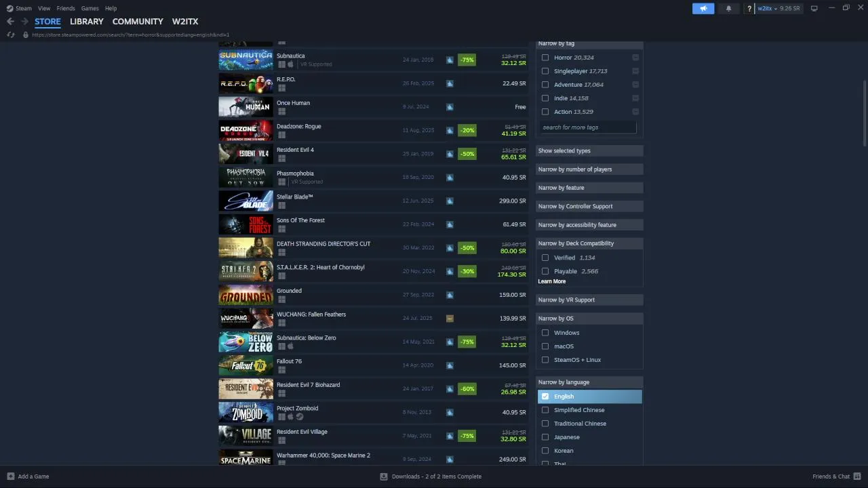Image resolution: width=868 pixels, height=488 pixels.
Task: Check the Windows OS filter
Action: coord(545,333)
